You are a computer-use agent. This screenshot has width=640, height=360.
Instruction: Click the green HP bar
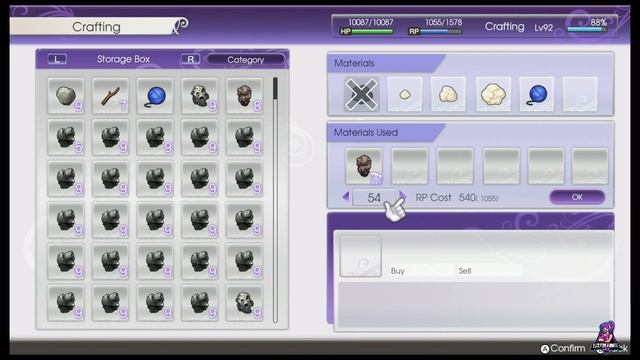[x=372, y=31]
